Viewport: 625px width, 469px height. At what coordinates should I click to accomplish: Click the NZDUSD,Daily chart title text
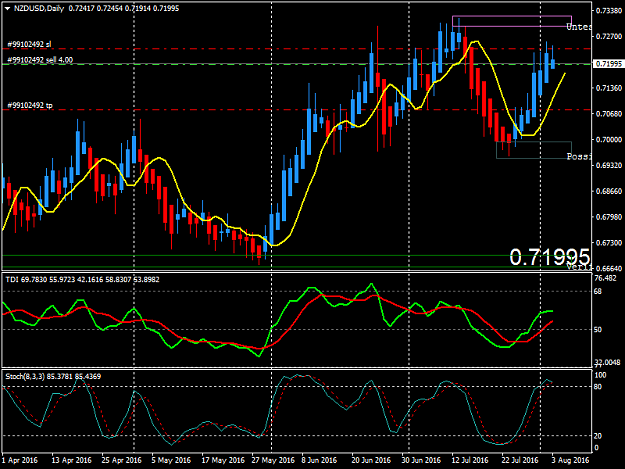(x=39, y=8)
